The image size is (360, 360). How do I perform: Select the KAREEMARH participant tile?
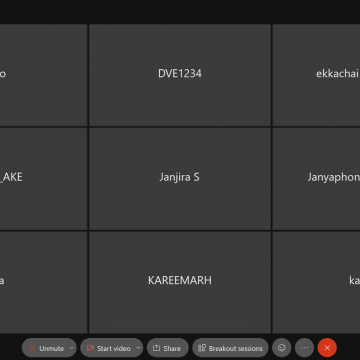click(x=180, y=282)
